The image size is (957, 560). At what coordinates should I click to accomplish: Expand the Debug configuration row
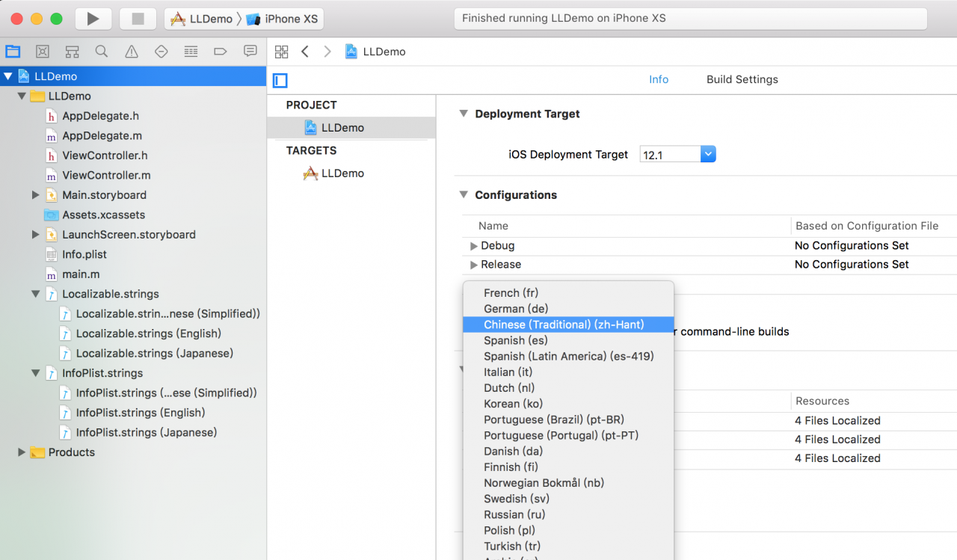click(473, 246)
